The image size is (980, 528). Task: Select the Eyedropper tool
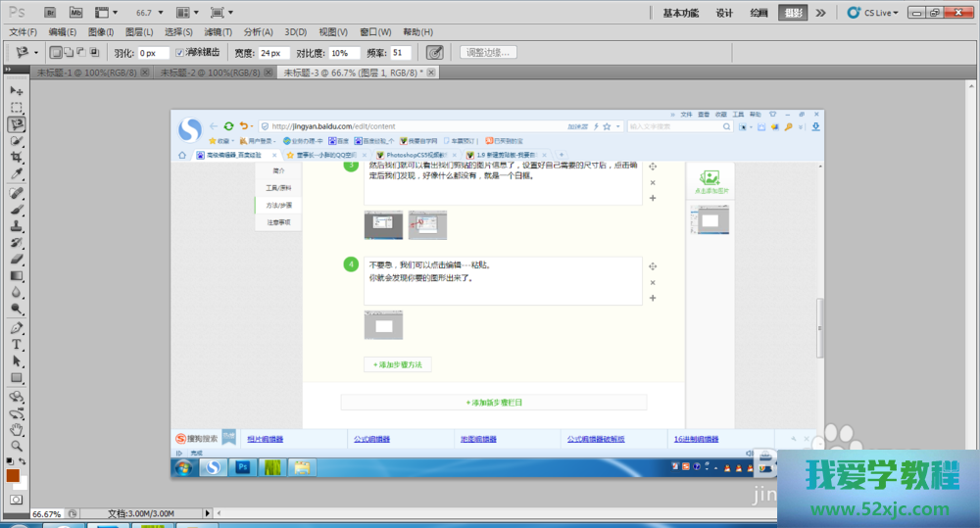(17, 173)
